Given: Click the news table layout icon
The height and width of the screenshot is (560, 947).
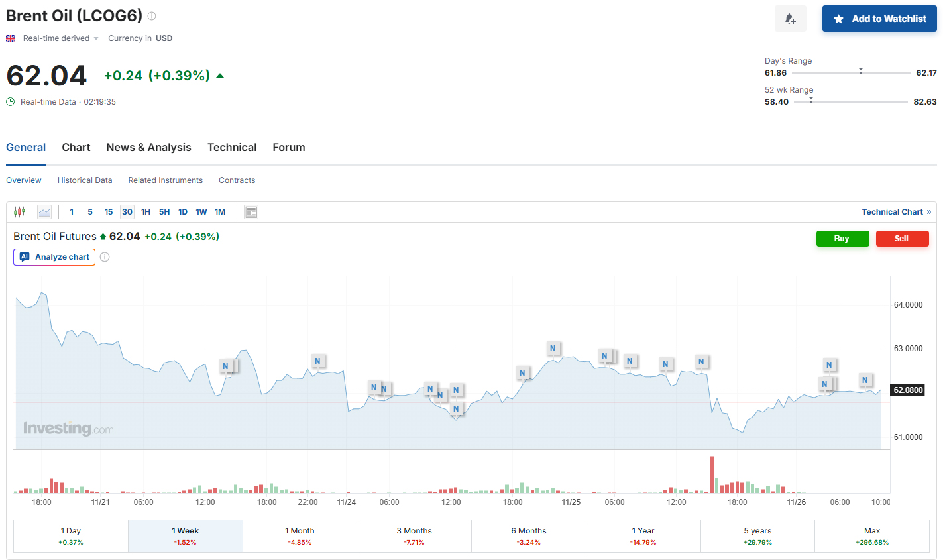Looking at the screenshot, I should pyautogui.click(x=251, y=212).
